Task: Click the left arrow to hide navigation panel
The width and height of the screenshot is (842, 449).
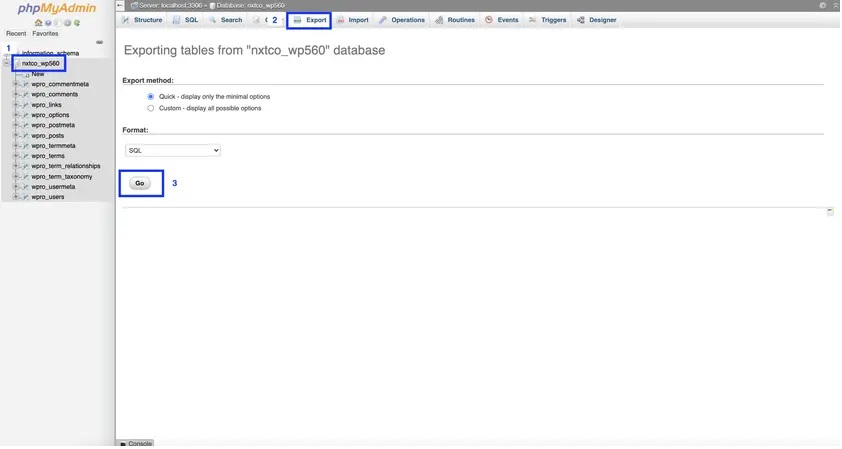Action: click(x=120, y=5)
